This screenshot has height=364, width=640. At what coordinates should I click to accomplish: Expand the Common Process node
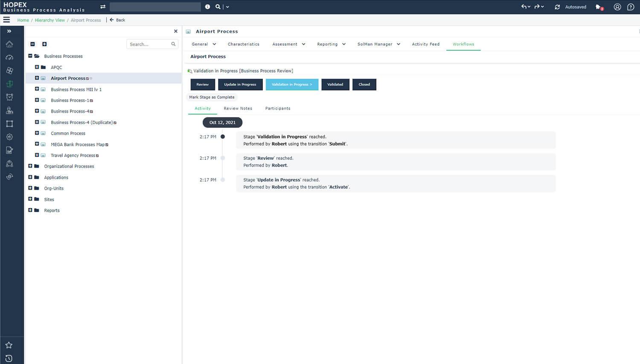click(37, 133)
